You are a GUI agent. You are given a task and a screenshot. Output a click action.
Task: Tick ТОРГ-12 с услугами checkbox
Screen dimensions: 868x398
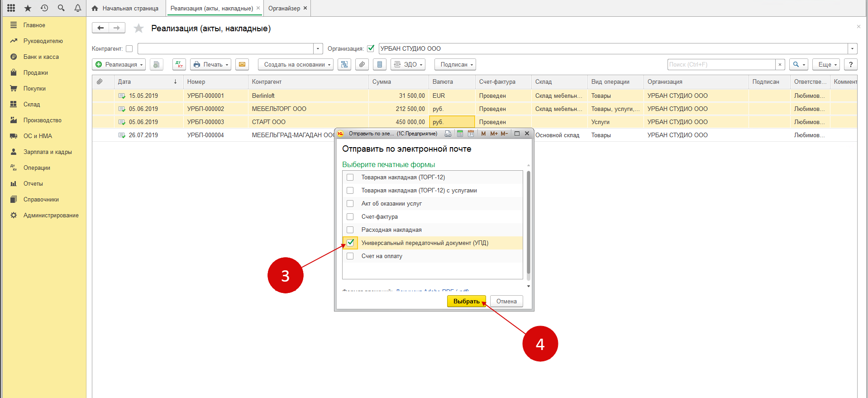tap(350, 190)
